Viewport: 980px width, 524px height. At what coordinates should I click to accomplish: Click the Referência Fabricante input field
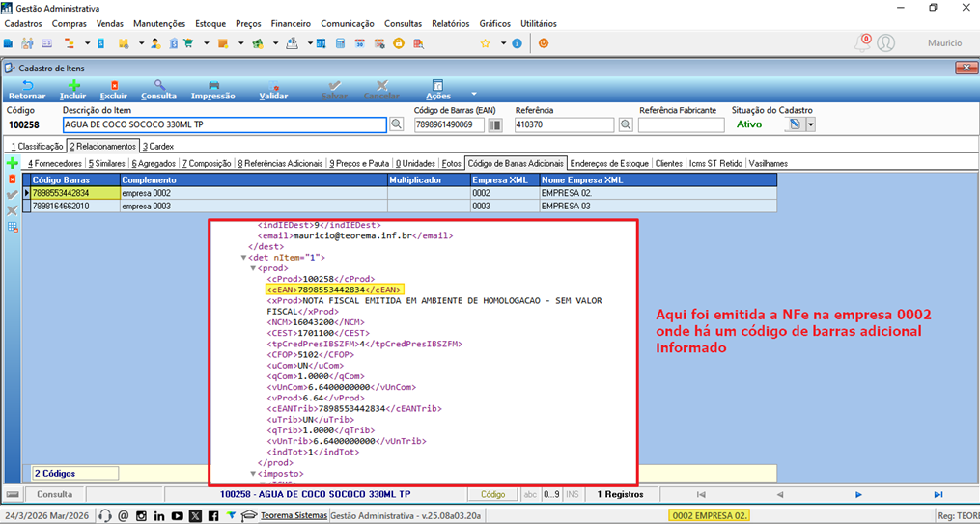pos(680,124)
